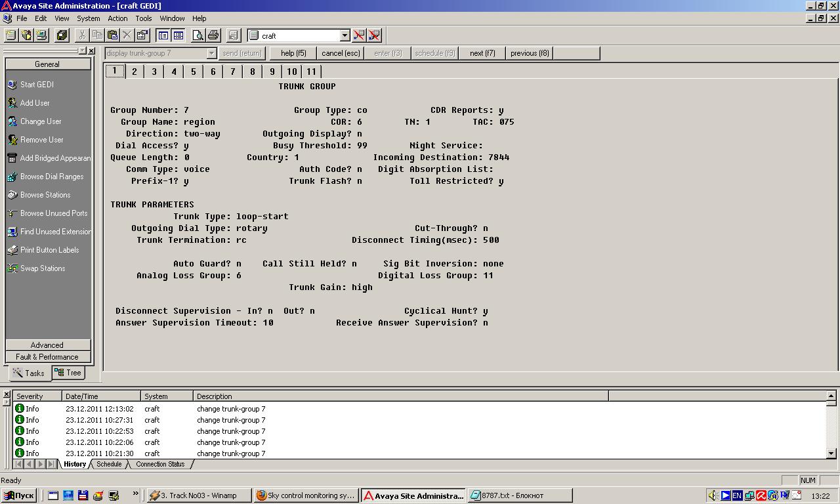Open the Swap Stations task
This screenshot has height=504, width=840.
[x=37, y=268]
